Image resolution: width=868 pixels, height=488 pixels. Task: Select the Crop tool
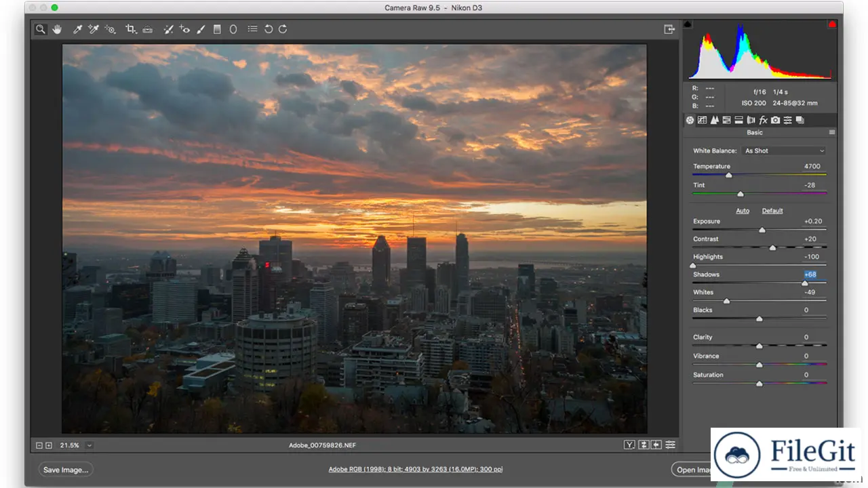(131, 29)
